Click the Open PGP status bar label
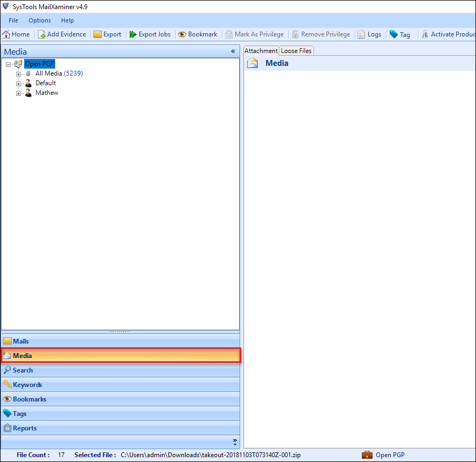This screenshot has height=462, width=476. (x=390, y=454)
